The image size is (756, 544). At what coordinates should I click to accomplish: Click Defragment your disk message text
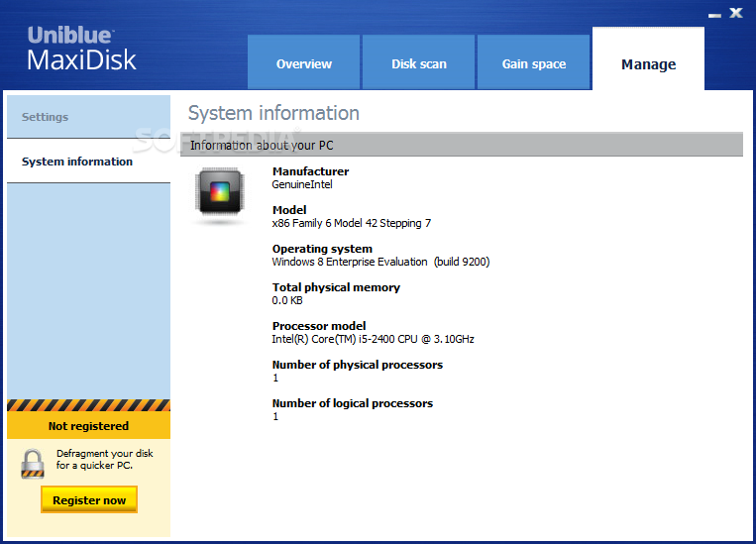tap(104, 459)
